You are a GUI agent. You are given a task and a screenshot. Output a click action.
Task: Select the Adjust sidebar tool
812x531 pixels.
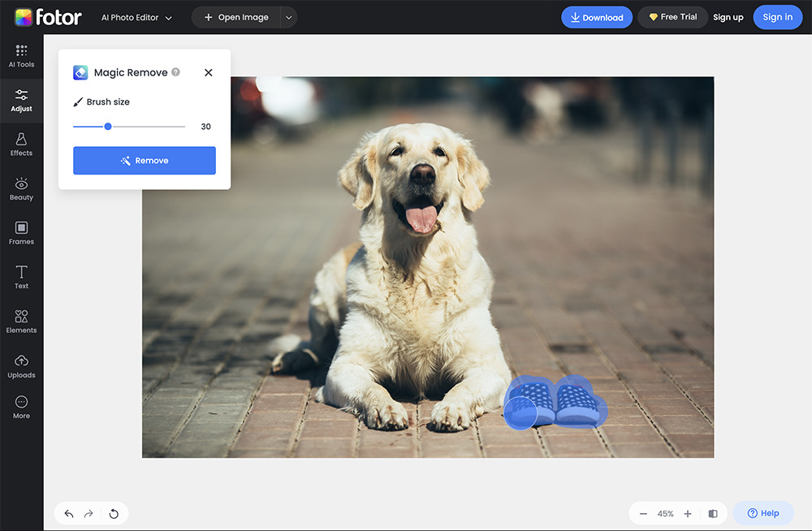[x=21, y=101]
